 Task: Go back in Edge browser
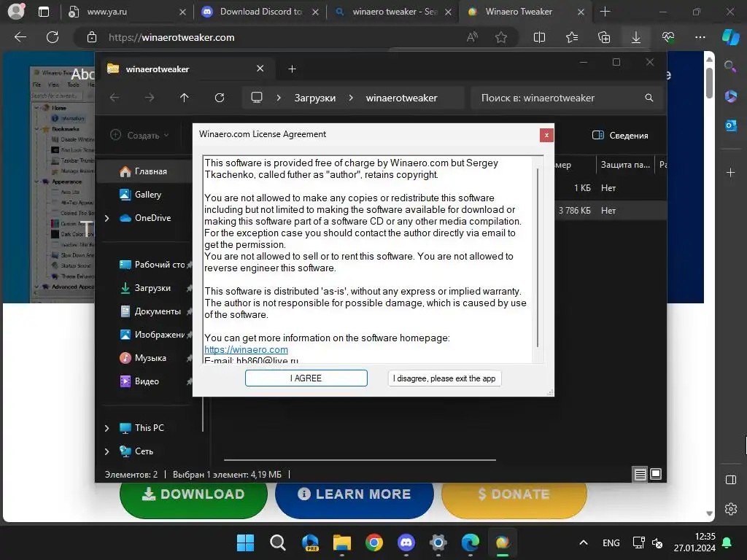pos(20,37)
